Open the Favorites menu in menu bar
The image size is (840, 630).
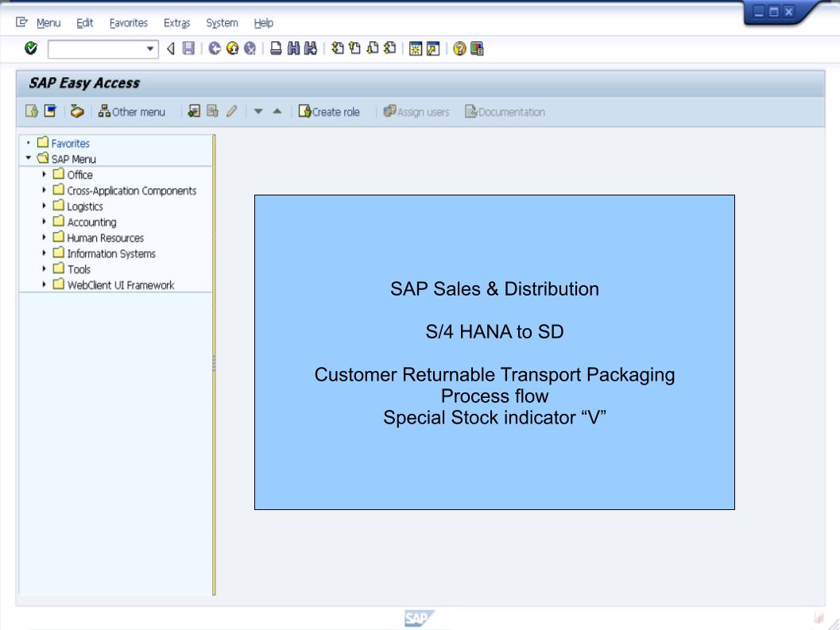pos(129,23)
